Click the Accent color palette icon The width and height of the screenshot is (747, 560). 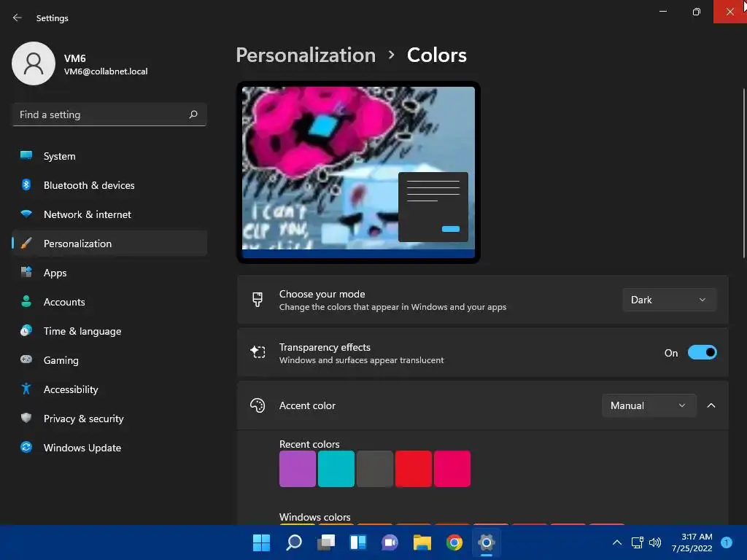pyautogui.click(x=258, y=405)
